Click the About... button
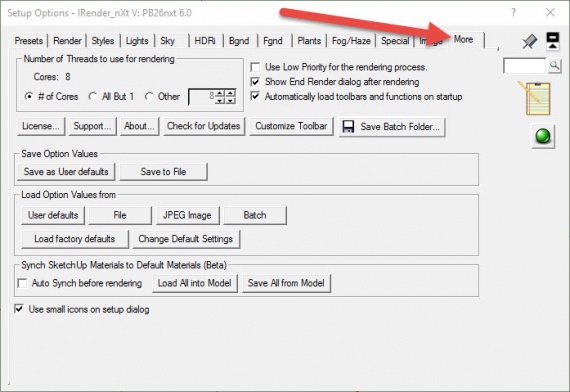 139,126
